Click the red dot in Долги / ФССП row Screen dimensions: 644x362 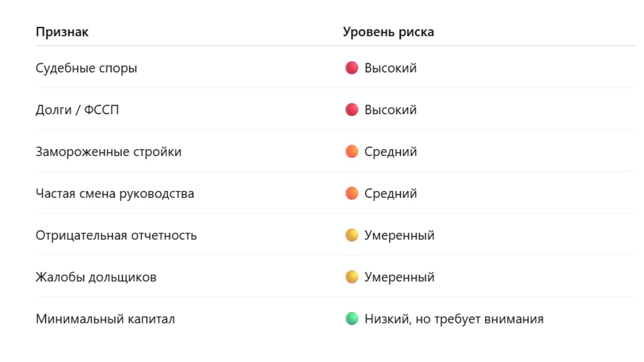click(352, 110)
